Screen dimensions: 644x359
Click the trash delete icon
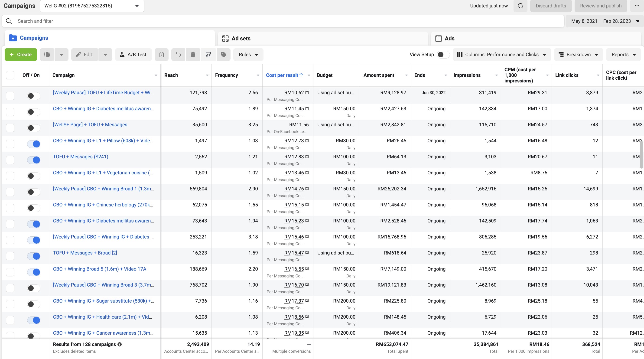193,55
